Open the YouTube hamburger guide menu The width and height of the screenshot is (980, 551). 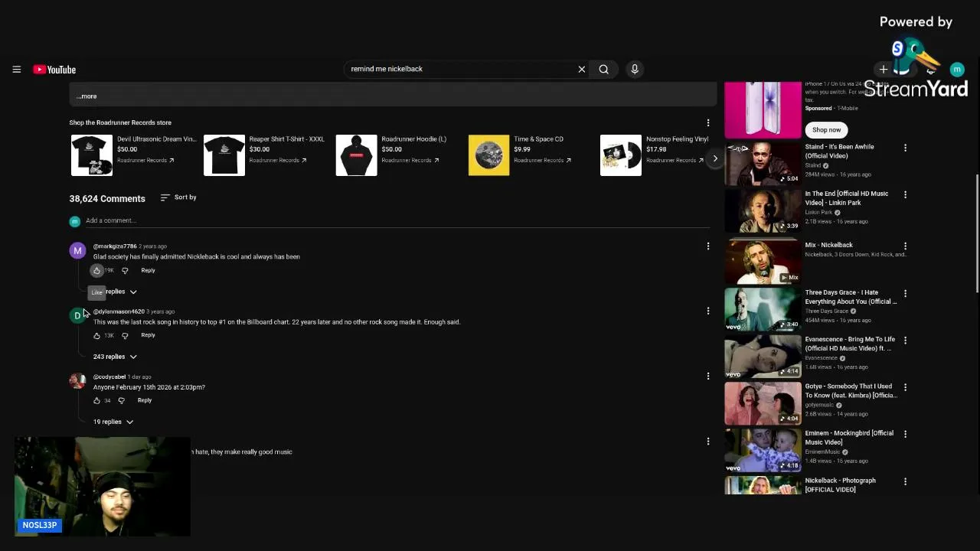[x=16, y=70]
